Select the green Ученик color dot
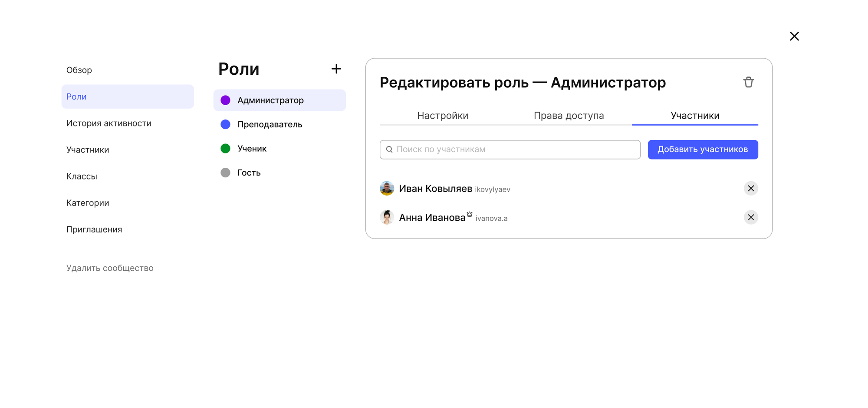The width and height of the screenshot is (868, 408). coord(225,149)
